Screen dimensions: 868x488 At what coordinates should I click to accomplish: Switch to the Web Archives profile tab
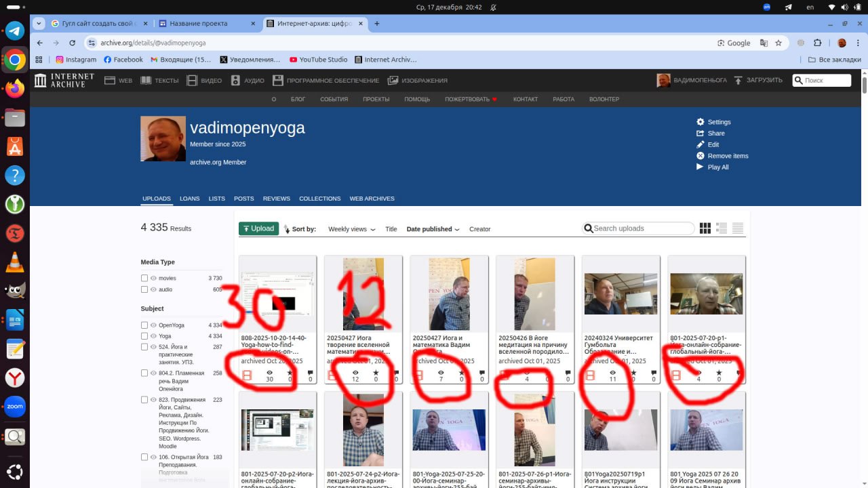372,199
